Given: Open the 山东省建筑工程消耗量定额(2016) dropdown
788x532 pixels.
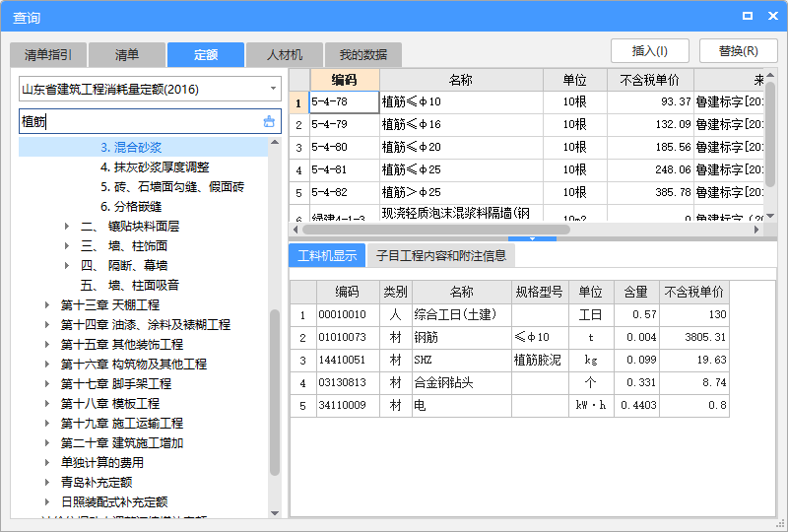Looking at the screenshot, I should (x=273, y=89).
